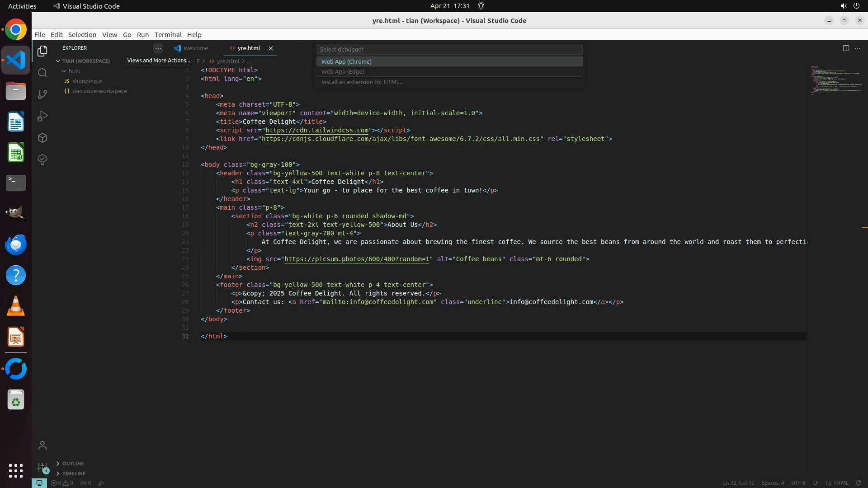Screen dimensions: 868x488
Task: Choose Web App (Chrome) debugger option
Action: point(346,61)
